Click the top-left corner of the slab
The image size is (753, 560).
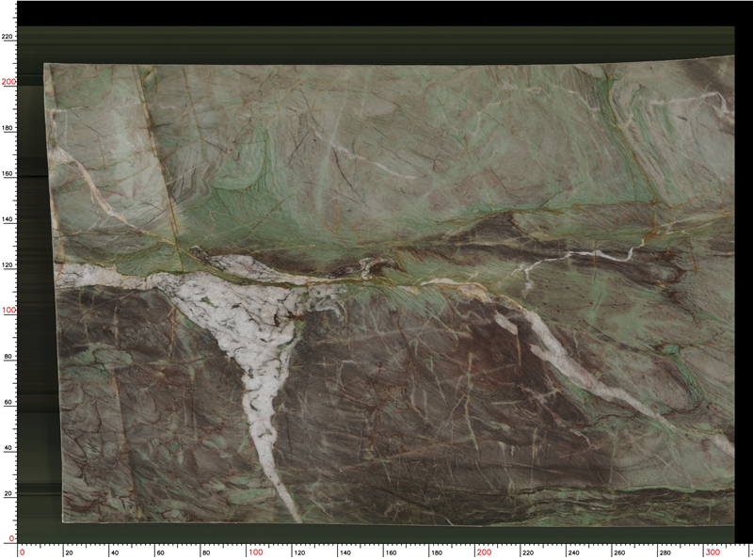pyautogui.click(x=42, y=61)
